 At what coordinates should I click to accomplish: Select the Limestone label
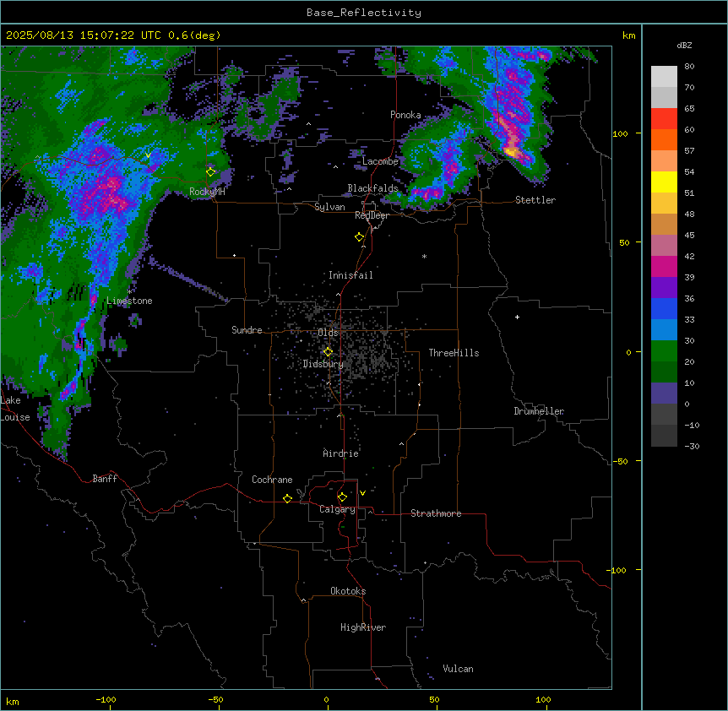click(129, 301)
